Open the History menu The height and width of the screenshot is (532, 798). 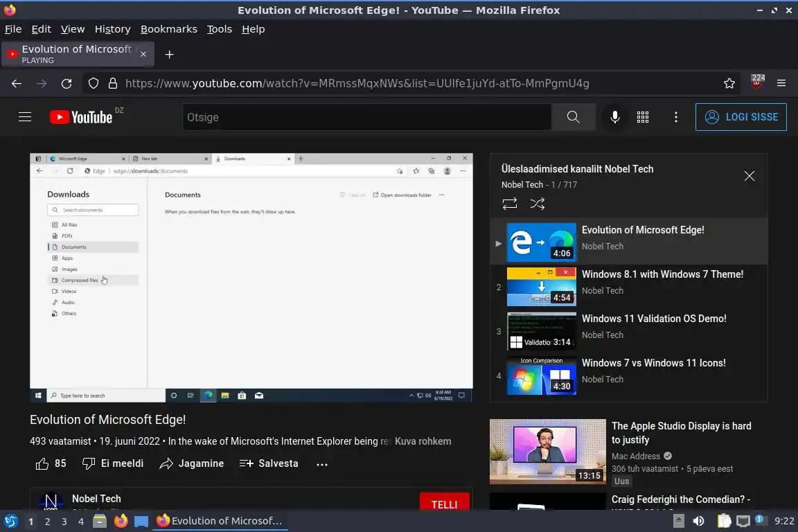(x=112, y=30)
